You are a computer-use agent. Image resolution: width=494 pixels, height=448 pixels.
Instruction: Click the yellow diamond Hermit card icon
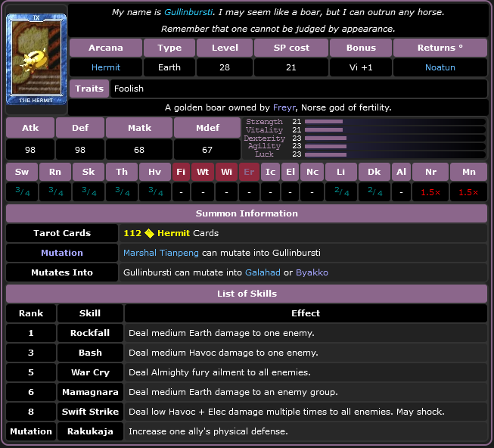[149, 233]
